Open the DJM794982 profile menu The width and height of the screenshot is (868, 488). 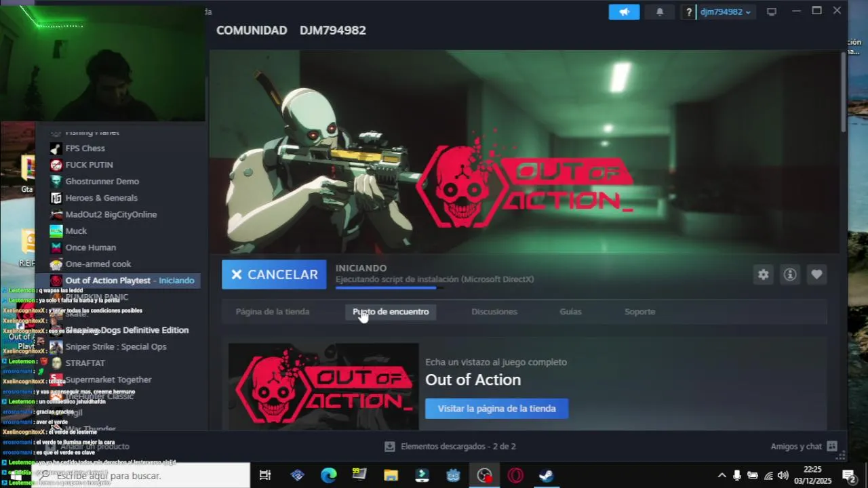[333, 30]
